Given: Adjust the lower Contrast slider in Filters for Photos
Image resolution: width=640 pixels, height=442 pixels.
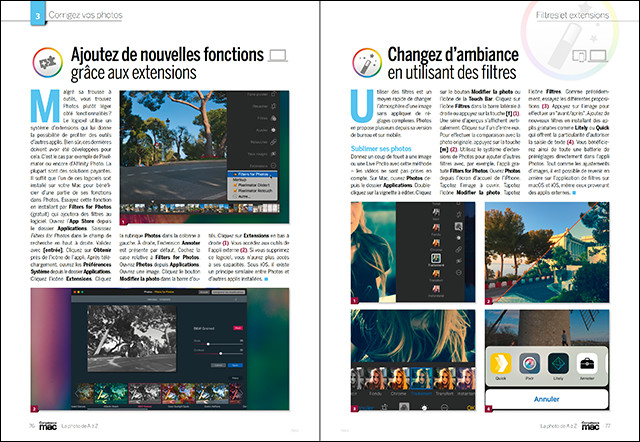Looking at the screenshot, I should [218, 353].
